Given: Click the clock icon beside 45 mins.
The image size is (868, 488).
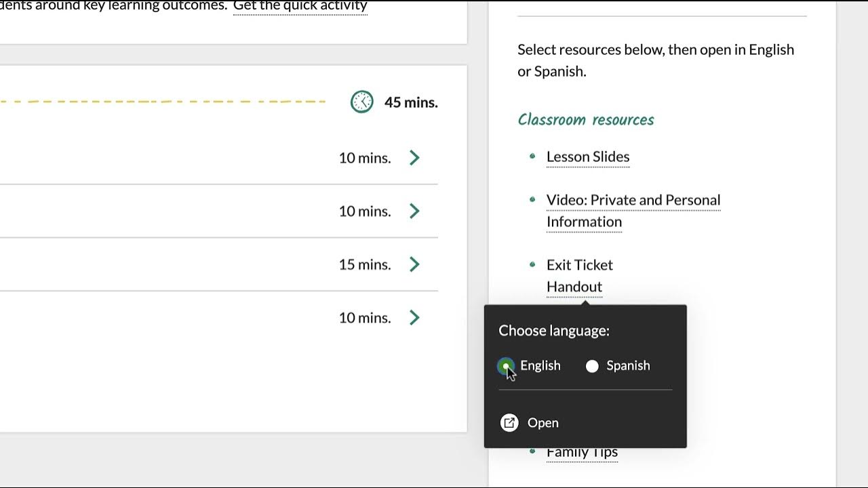Looking at the screenshot, I should [x=362, y=102].
